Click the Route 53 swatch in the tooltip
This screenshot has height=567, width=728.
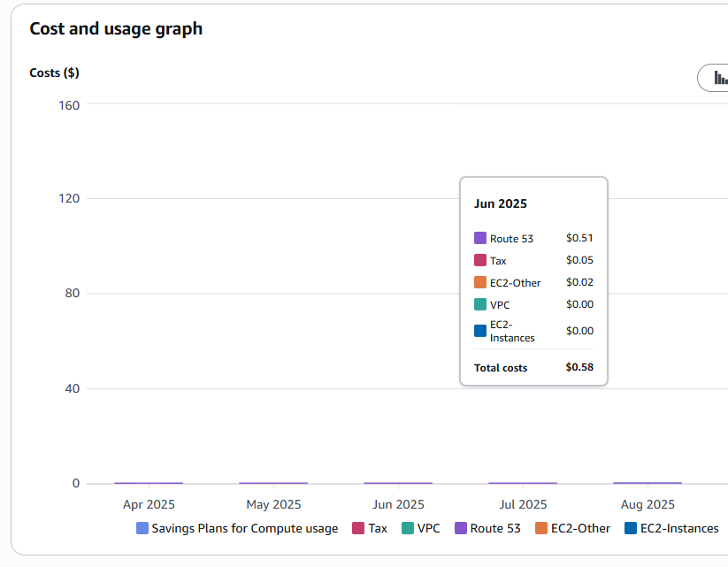click(x=480, y=238)
